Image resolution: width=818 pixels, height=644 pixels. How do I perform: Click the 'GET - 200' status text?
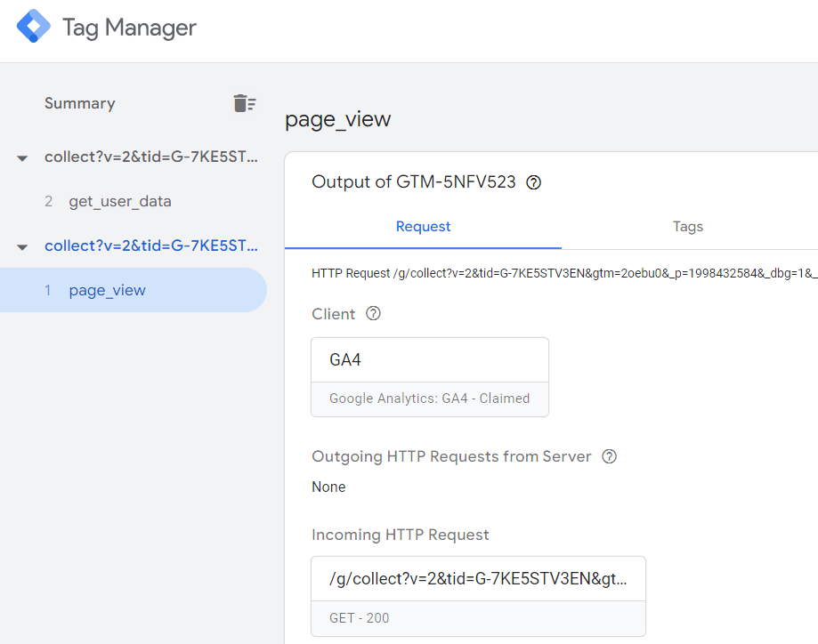359,618
